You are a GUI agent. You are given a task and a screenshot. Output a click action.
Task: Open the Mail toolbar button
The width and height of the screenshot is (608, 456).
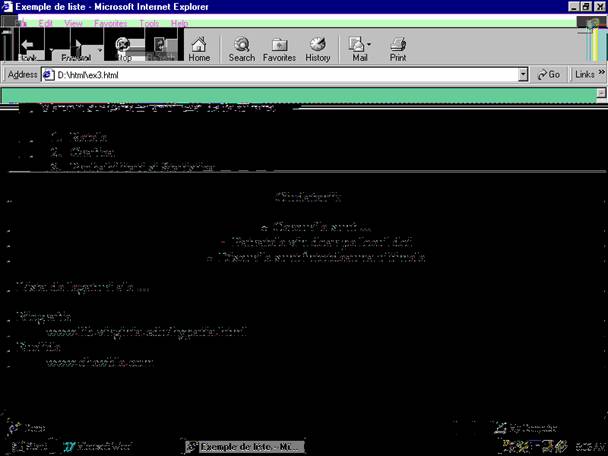point(359,48)
